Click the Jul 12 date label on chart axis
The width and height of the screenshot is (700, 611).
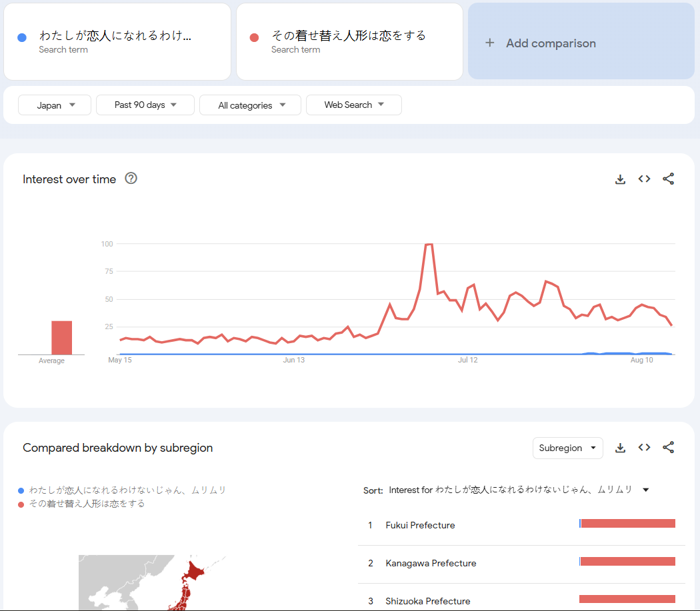pyautogui.click(x=467, y=360)
